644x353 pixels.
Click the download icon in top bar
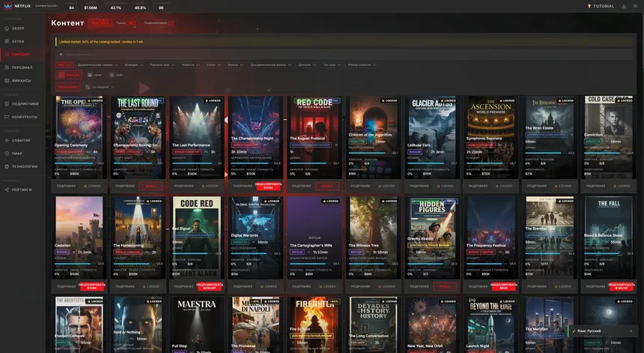coord(624,6)
